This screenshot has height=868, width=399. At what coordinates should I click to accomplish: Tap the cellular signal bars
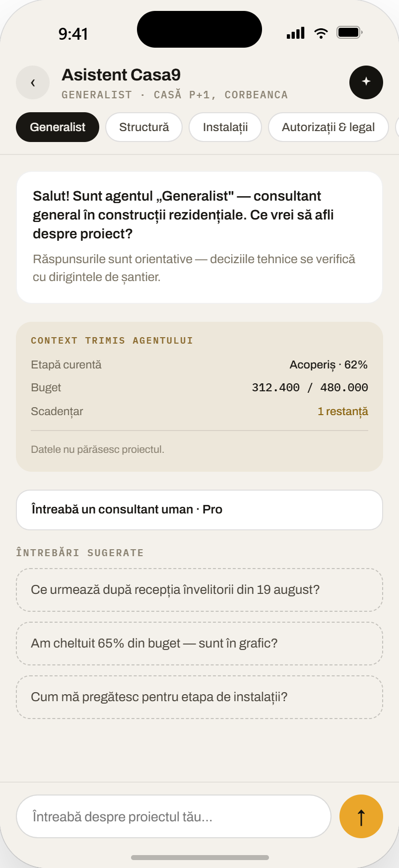point(296,33)
